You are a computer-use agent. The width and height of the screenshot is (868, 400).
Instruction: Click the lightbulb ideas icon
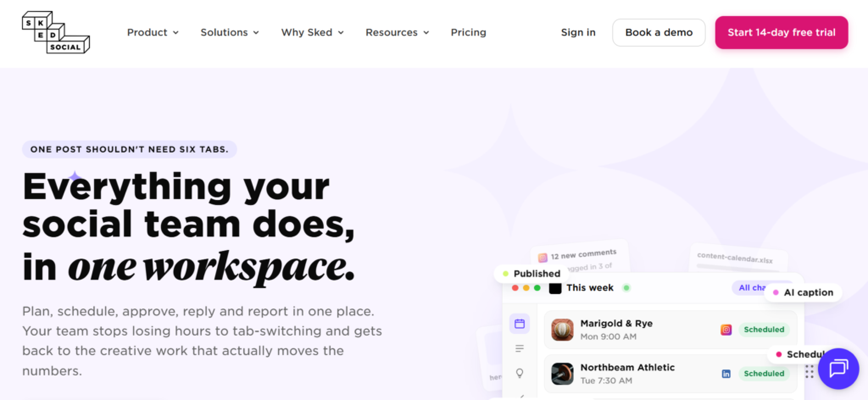click(520, 373)
